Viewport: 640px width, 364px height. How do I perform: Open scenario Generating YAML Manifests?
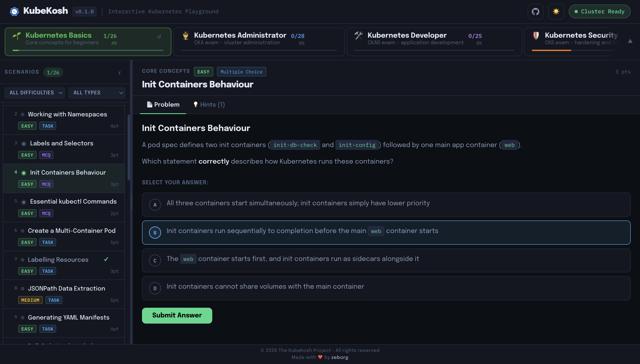tap(64, 323)
